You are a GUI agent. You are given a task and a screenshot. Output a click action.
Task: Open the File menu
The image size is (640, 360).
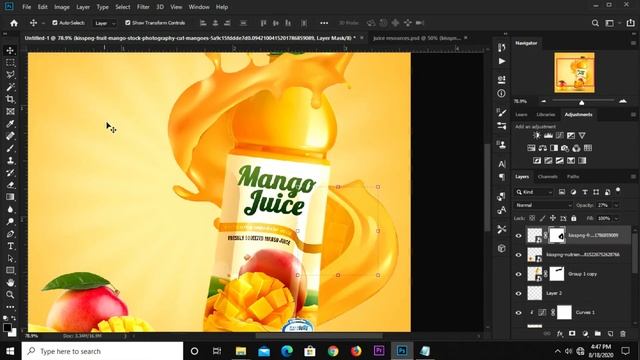click(27, 7)
